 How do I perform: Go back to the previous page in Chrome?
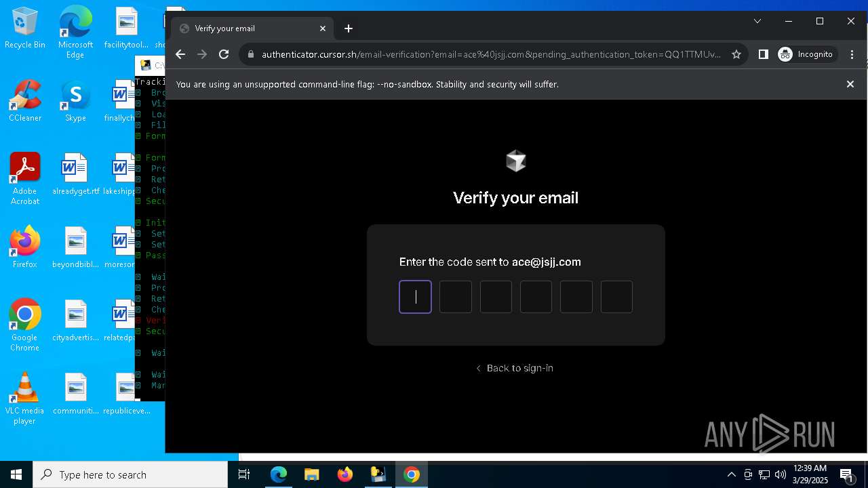click(180, 54)
